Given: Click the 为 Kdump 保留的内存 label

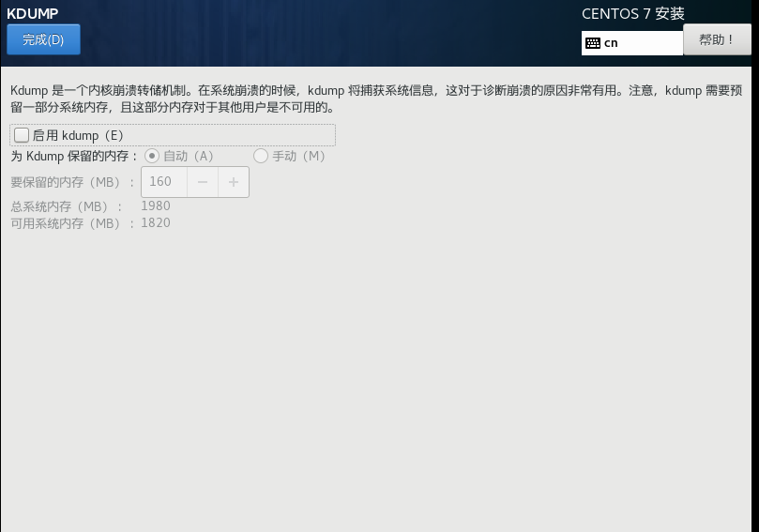Looking at the screenshot, I should click(74, 156).
